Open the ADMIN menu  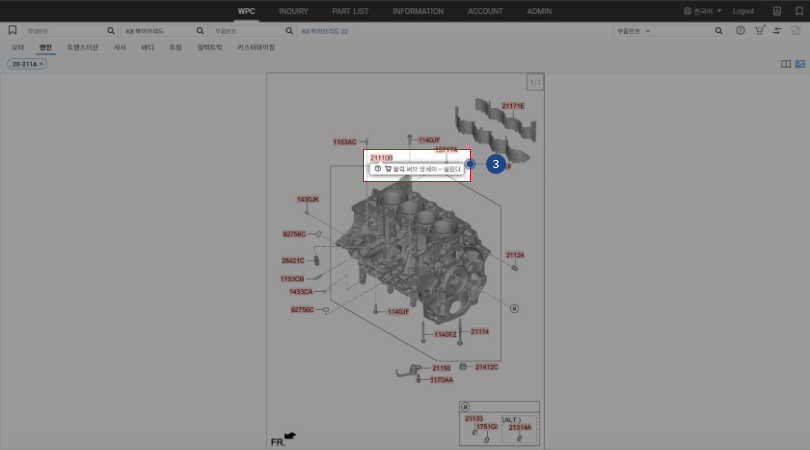pos(539,11)
